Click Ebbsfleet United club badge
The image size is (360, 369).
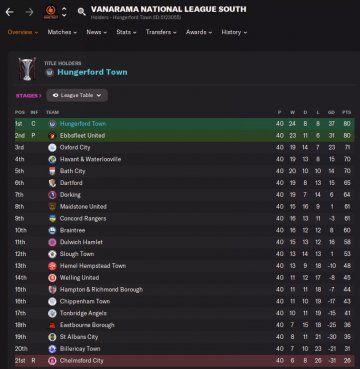52,136
